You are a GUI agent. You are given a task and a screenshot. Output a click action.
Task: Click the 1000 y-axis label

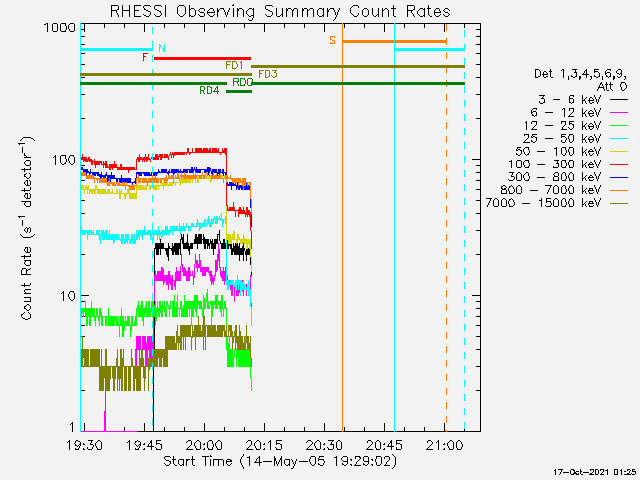60,28
